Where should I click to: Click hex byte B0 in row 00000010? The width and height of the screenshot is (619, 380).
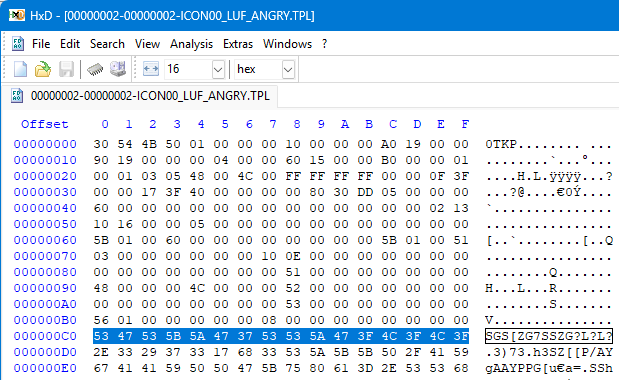pos(389,160)
